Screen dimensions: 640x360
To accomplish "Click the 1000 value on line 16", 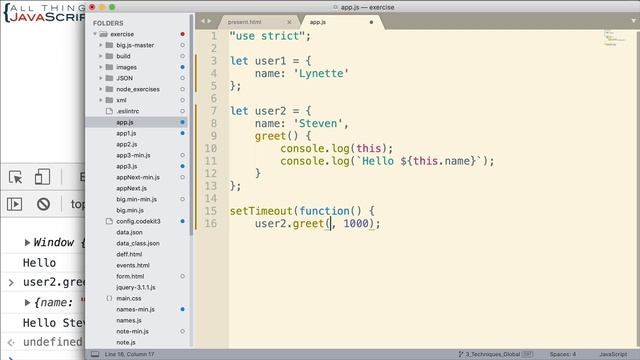I will coord(356,223).
